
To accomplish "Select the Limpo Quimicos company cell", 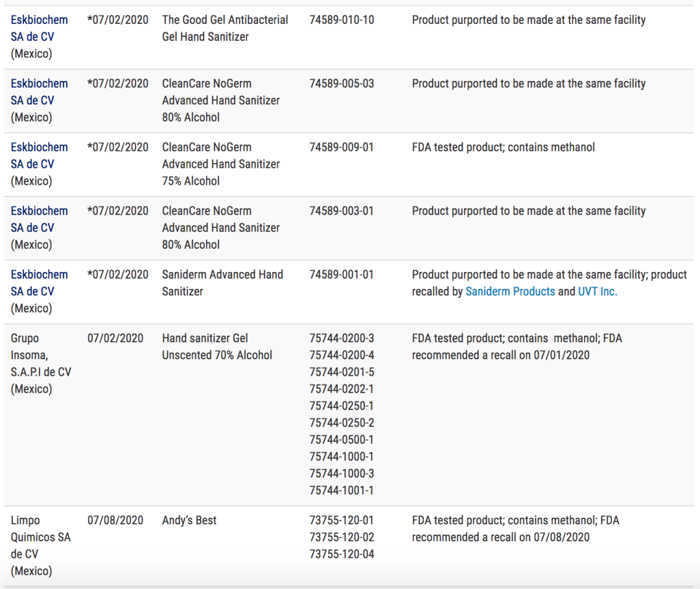I will pyautogui.click(x=41, y=546).
